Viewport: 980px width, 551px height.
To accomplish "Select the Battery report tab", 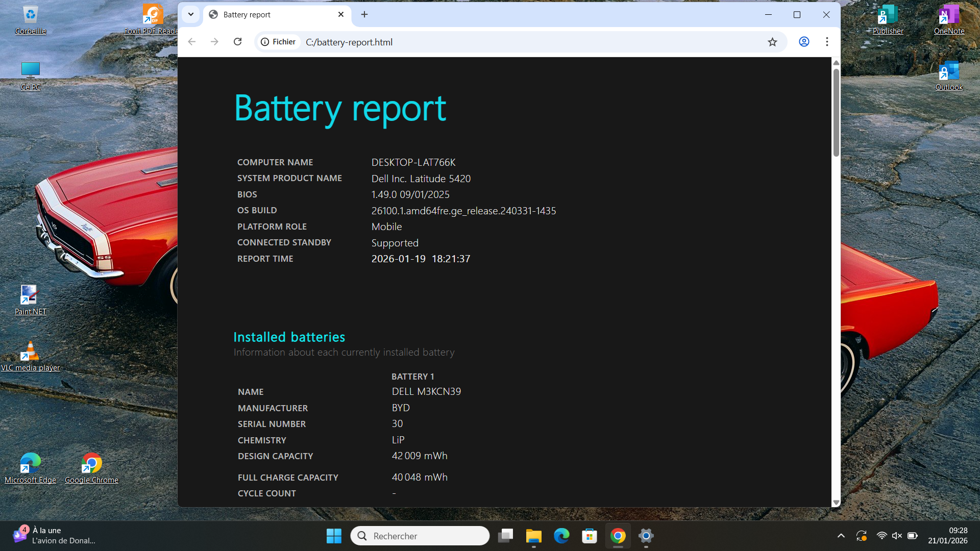I will point(277,15).
